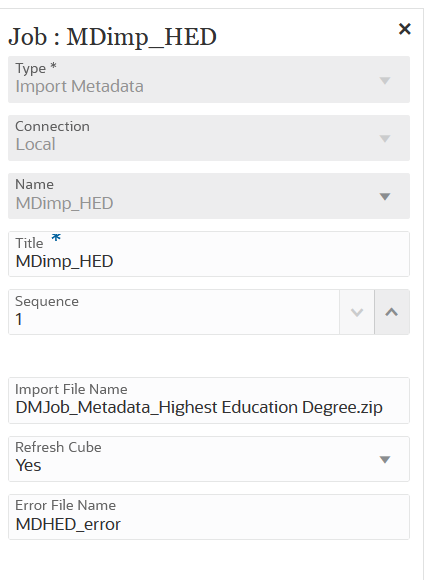Increase Sequence with the up chevron
The image size is (424, 580).
(392, 312)
